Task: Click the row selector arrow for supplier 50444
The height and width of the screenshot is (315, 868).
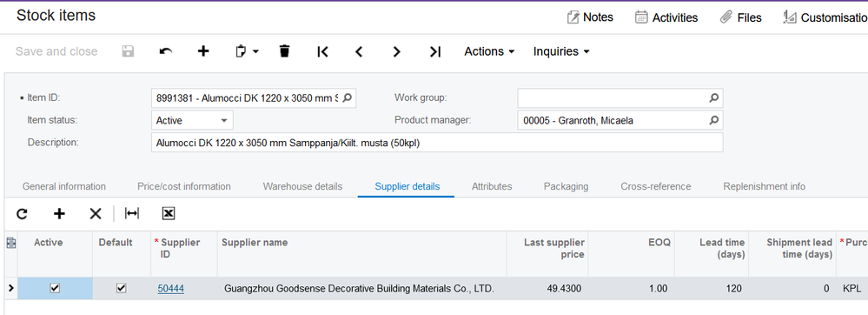Action: pyautogui.click(x=10, y=288)
